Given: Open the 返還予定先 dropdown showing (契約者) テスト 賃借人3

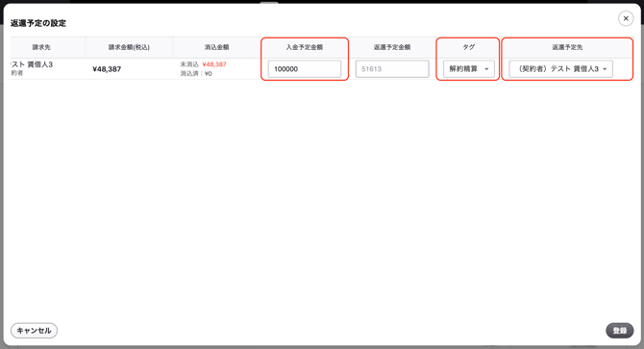Looking at the screenshot, I should 561,69.
